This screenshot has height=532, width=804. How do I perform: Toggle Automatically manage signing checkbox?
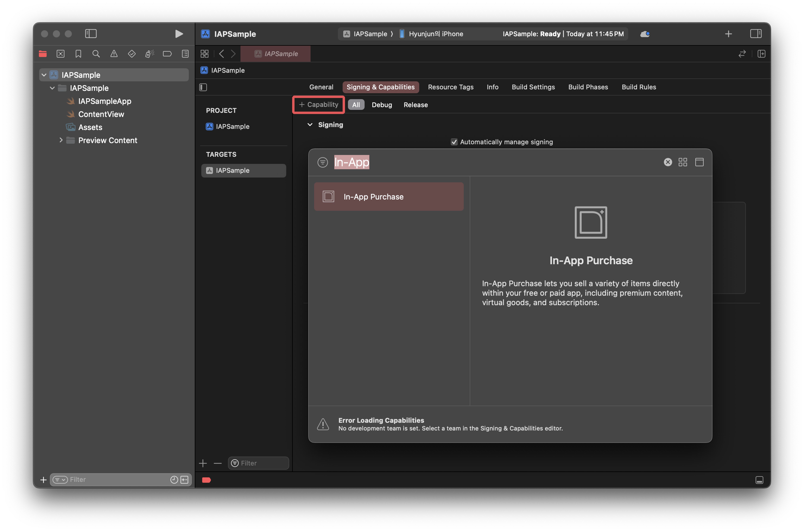click(454, 142)
